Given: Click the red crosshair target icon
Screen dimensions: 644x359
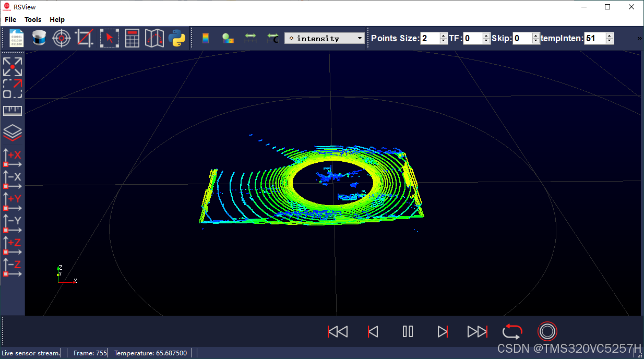Looking at the screenshot, I should tap(62, 38).
